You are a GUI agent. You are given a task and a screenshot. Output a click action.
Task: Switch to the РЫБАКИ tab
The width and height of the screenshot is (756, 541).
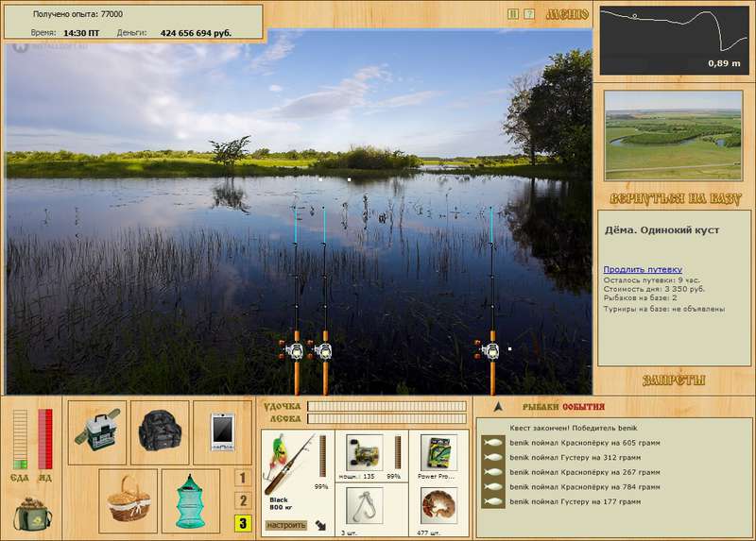coord(541,407)
